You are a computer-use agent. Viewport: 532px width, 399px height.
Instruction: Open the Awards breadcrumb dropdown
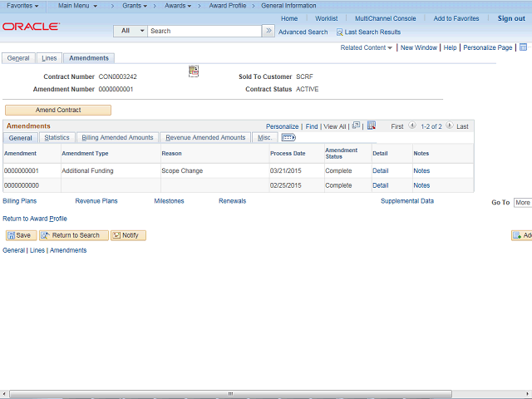(x=178, y=6)
